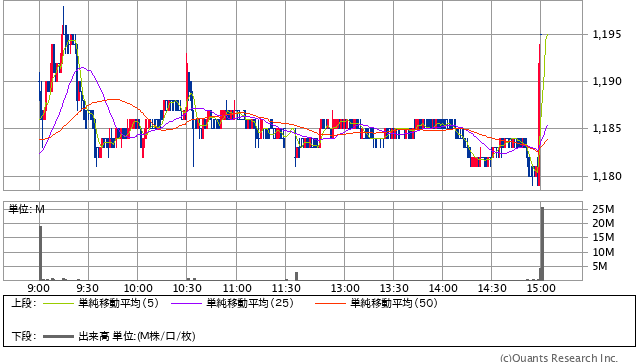Click the 1,185 price axis label
Viewport: 638px width, 362px height.
pos(607,129)
